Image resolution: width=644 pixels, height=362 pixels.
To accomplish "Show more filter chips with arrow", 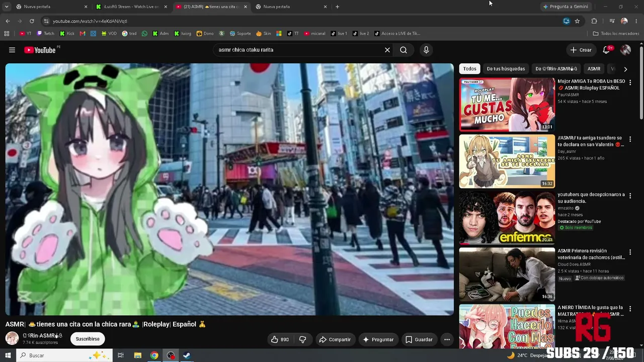I will (x=625, y=69).
